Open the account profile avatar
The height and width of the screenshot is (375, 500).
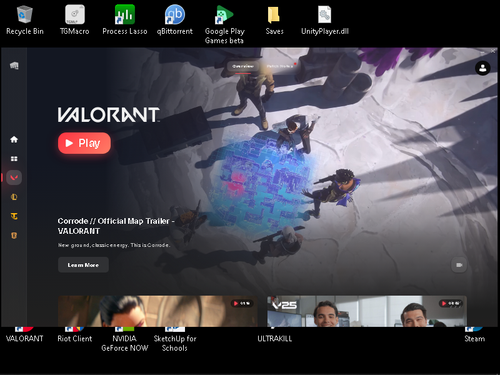tap(482, 68)
